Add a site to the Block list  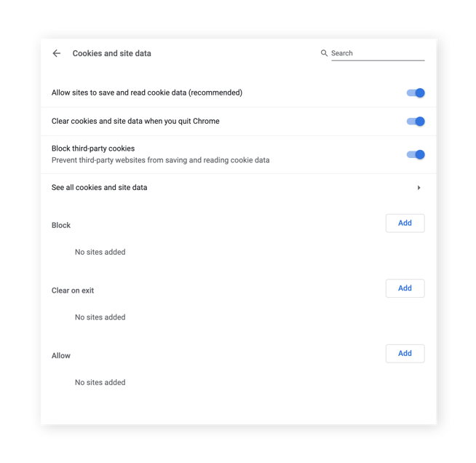[x=405, y=223]
